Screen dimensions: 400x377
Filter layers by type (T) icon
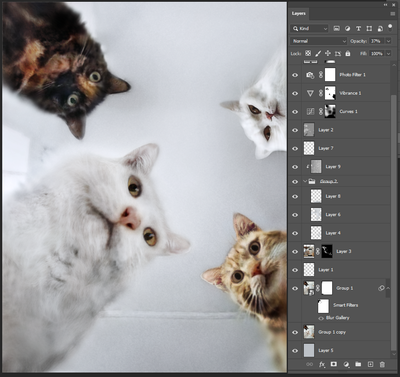click(x=358, y=29)
